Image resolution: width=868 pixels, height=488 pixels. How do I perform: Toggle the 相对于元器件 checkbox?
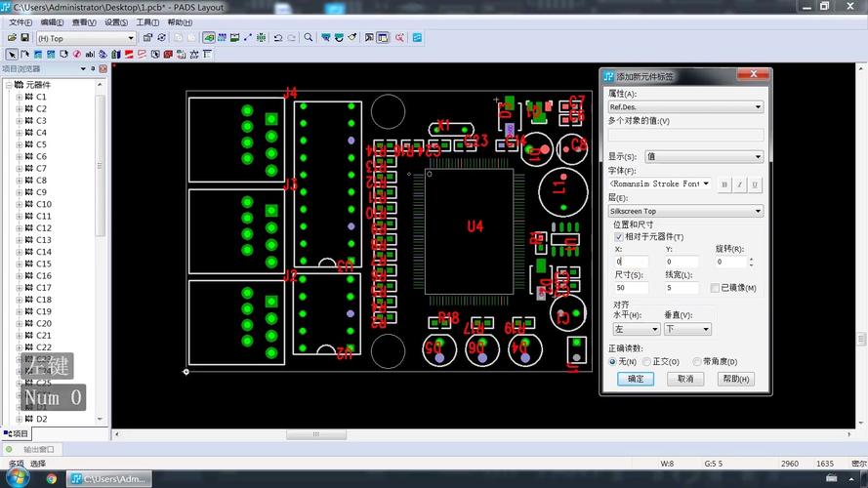618,237
